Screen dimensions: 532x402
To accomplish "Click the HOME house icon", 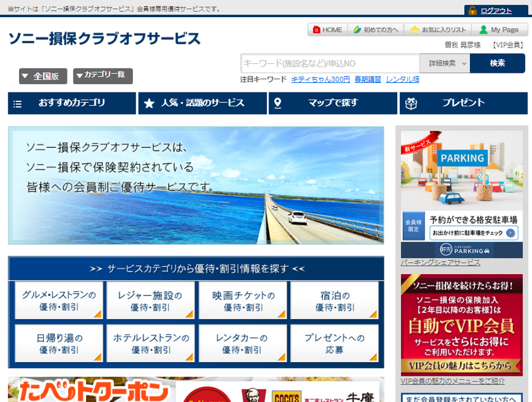I will pos(315,29).
